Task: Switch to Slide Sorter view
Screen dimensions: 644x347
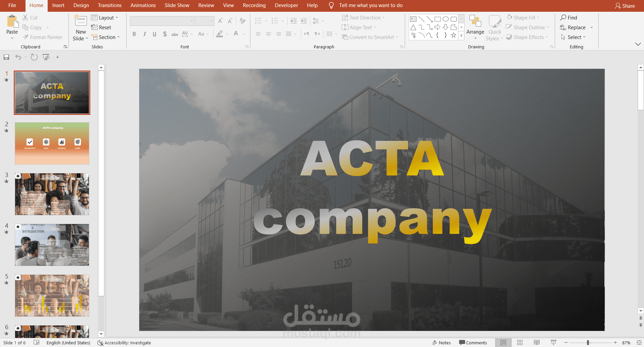Action: [520, 343]
